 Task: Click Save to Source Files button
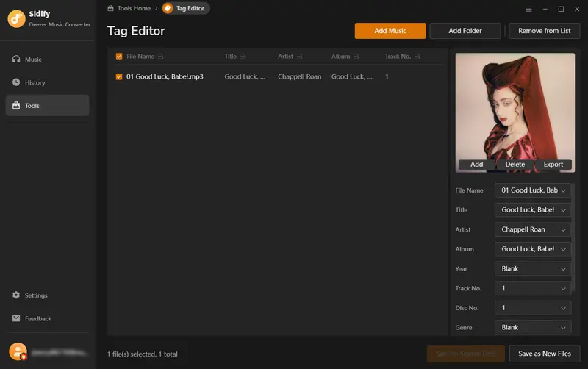pos(466,354)
